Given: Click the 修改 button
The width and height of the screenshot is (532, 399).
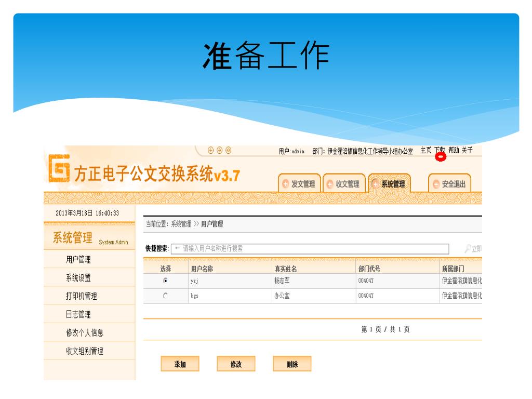Looking at the screenshot, I should [236, 364].
